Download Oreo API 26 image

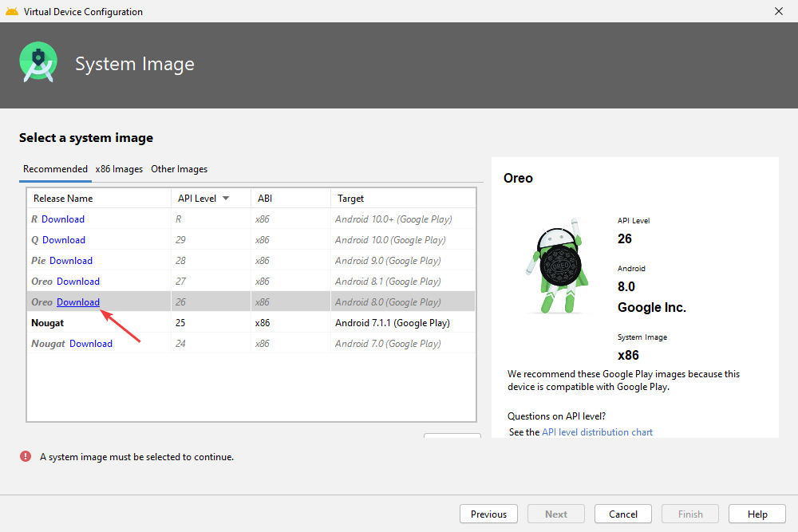click(78, 302)
